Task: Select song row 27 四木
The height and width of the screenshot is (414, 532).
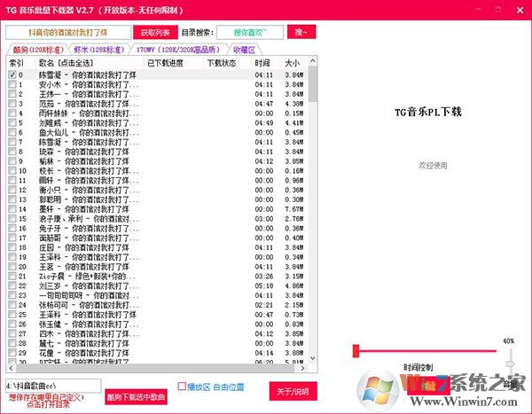Action: (156, 333)
